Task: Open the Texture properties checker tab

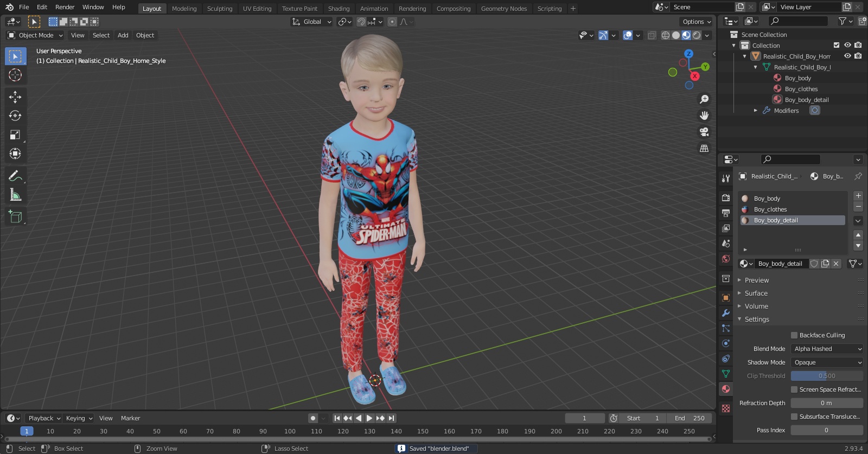Action: 726,408
